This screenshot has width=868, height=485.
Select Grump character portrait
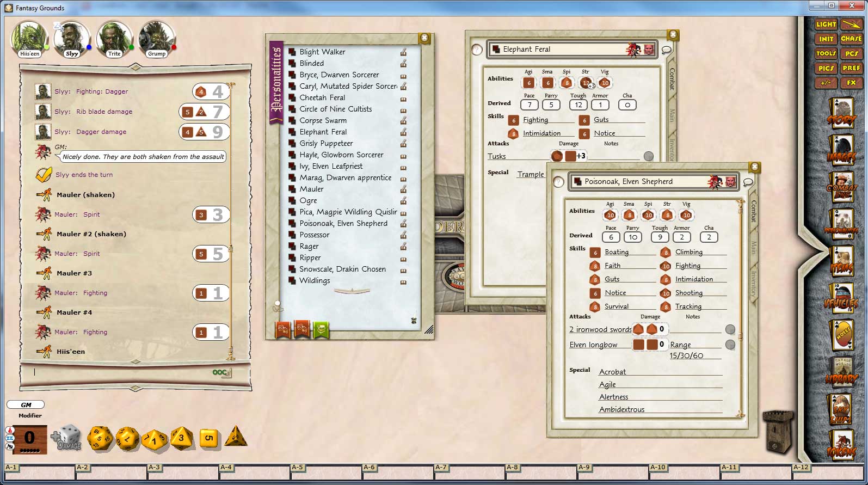[157, 38]
